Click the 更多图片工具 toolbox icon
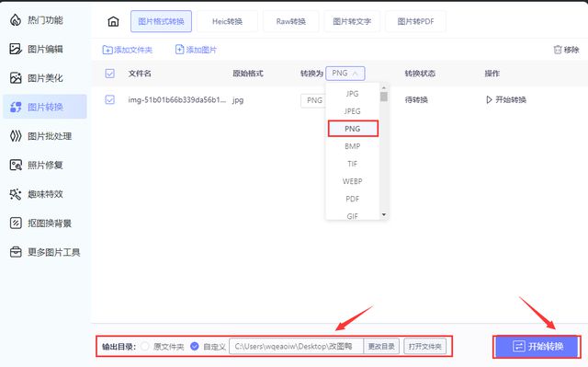 point(16,252)
